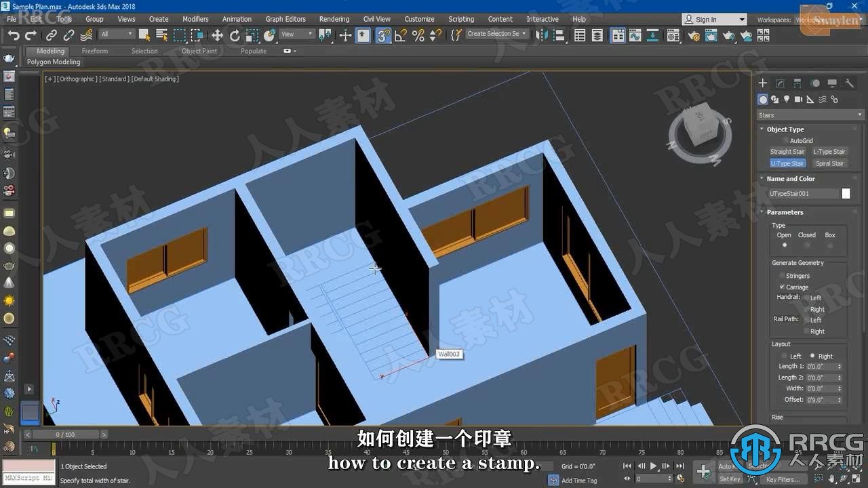Select the Lights category icon
Image resolution: width=868 pixels, height=488 pixels.
pos(787,100)
